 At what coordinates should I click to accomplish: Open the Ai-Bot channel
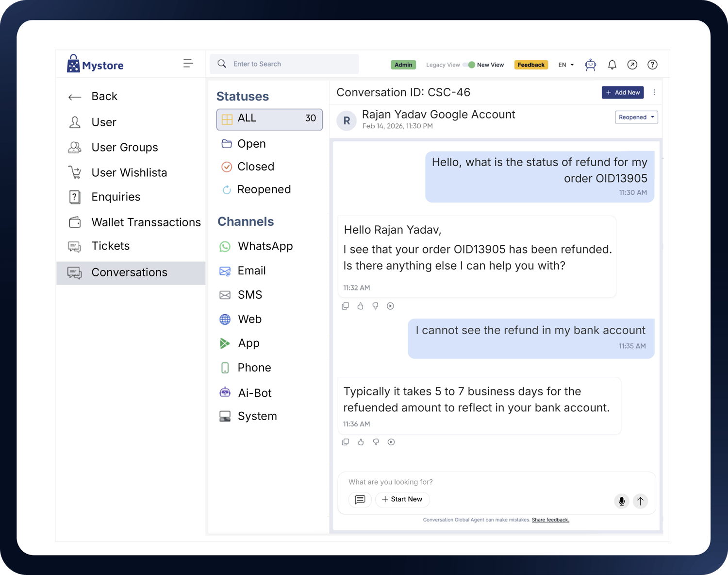[x=254, y=392]
